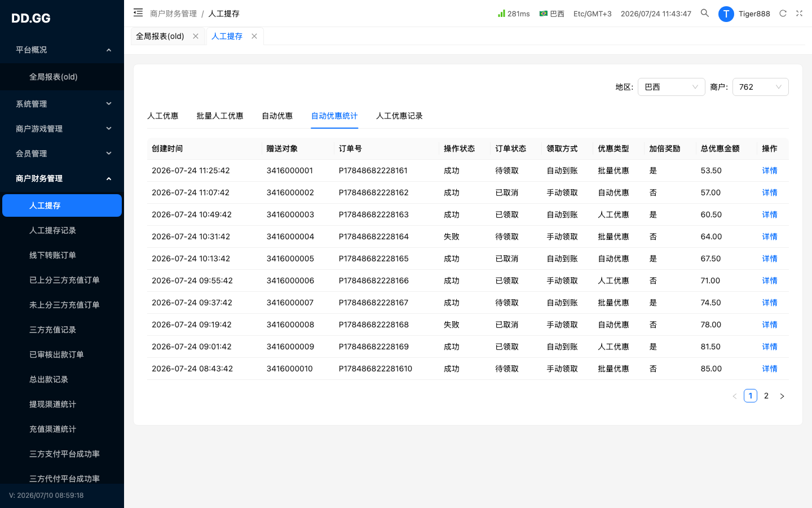
Task: View 详情 for order P17848682228161
Action: tap(770, 170)
